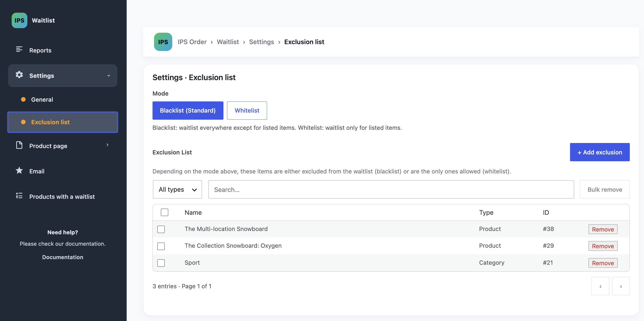
Task: Click The Multi-location Snowboard name
Action: click(226, 229)
